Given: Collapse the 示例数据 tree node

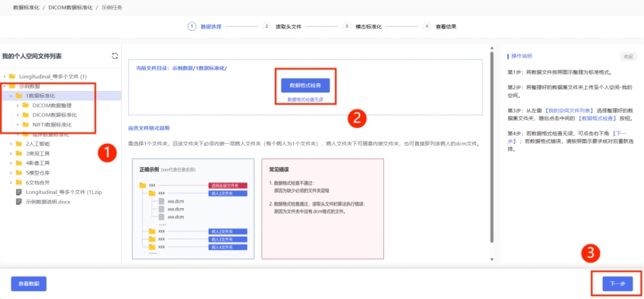Looking at the screenshot, I should (x=5, y=86).
